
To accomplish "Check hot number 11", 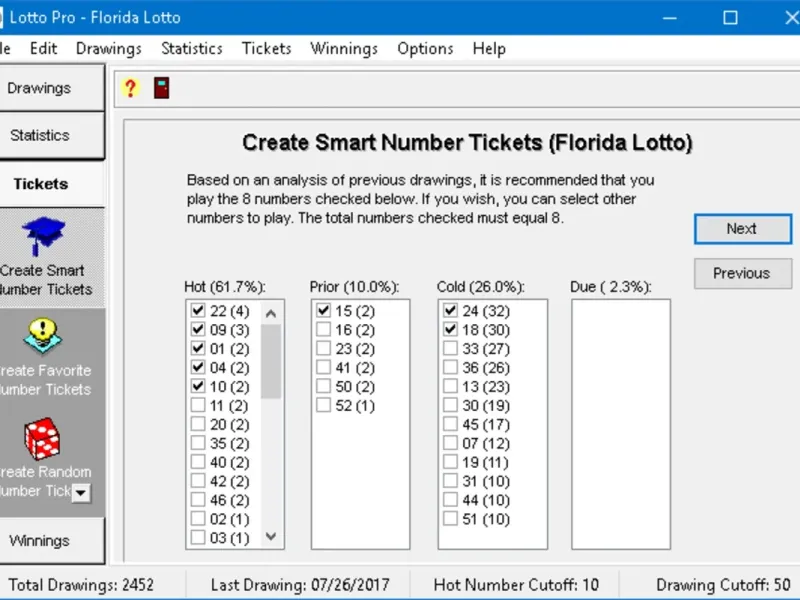I will [198, 405].
